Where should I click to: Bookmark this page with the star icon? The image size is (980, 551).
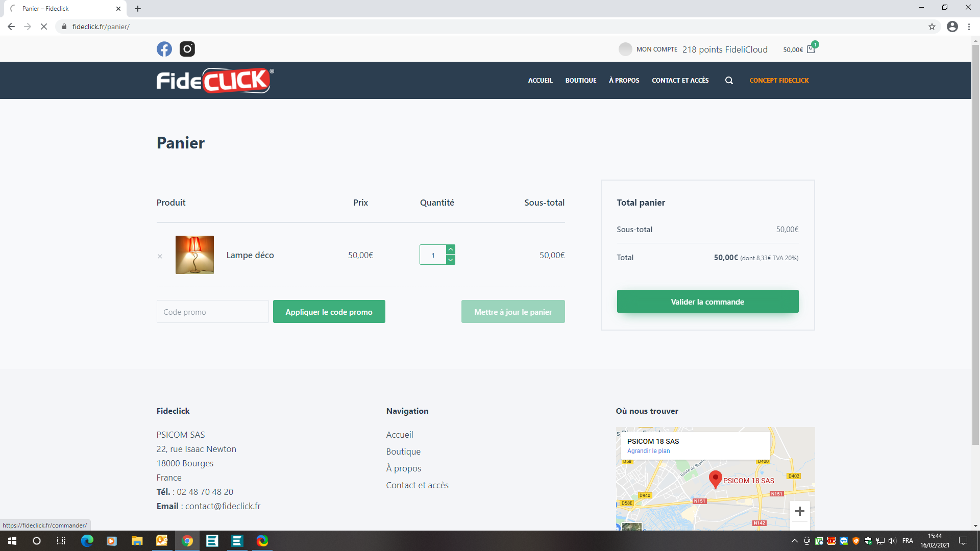pyautogui.click(x=932, y=27)
